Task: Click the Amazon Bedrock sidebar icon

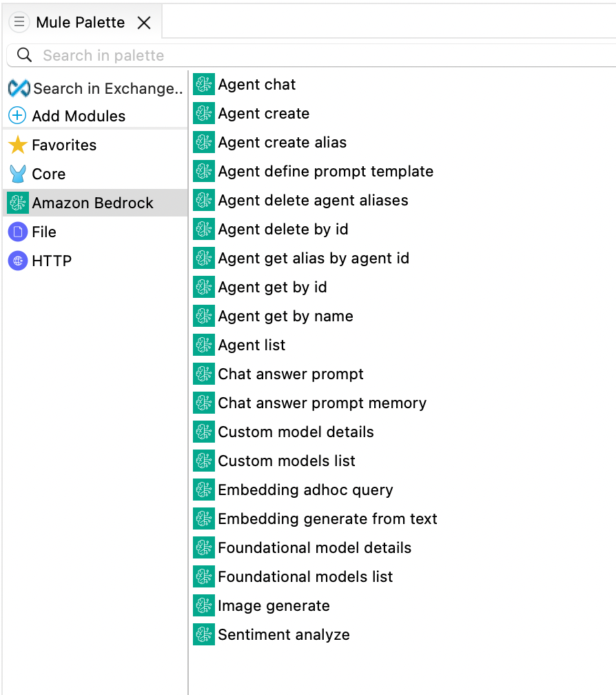Action: [x=18, y=203]
